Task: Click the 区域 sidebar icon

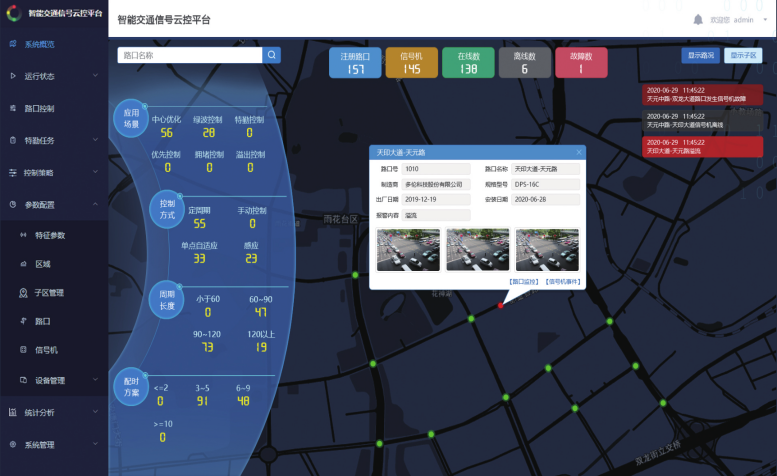Action: pos(23,264)
